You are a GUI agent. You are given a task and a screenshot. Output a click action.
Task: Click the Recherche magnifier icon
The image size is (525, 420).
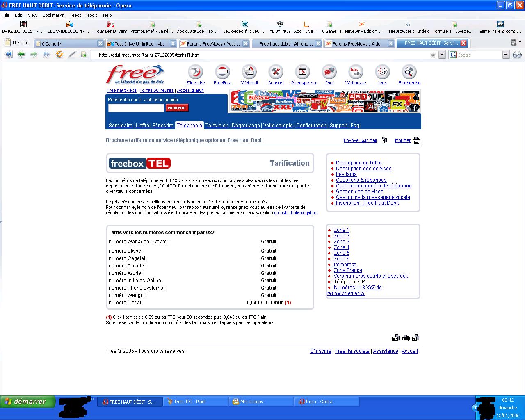click(409, 72)
